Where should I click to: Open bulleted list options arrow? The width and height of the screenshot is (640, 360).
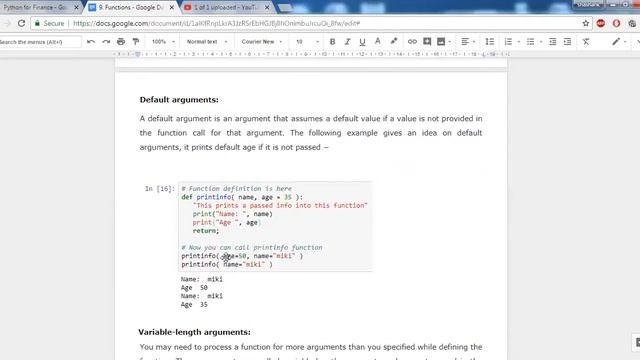[x=541, y=42]
